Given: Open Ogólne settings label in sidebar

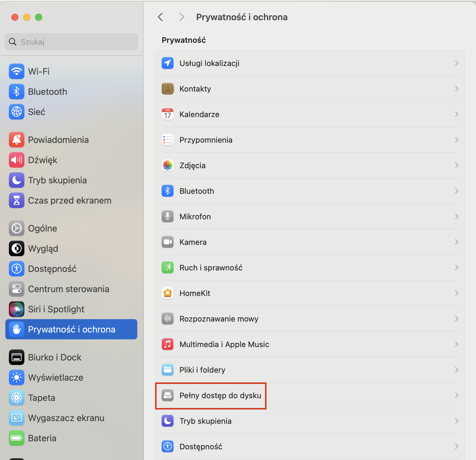Looking at the screenshot, I should pos(42,228).
